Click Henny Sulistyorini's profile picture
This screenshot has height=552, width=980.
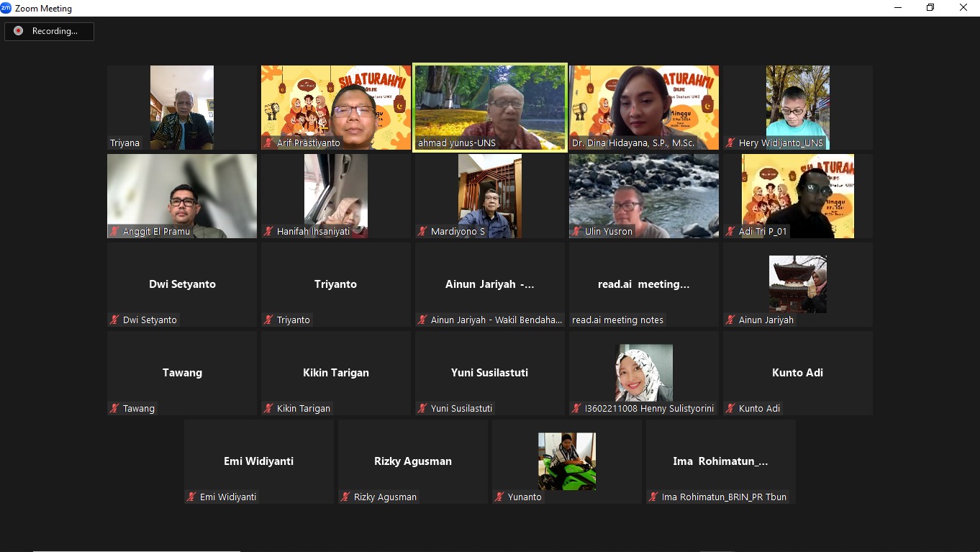[643, 372]
